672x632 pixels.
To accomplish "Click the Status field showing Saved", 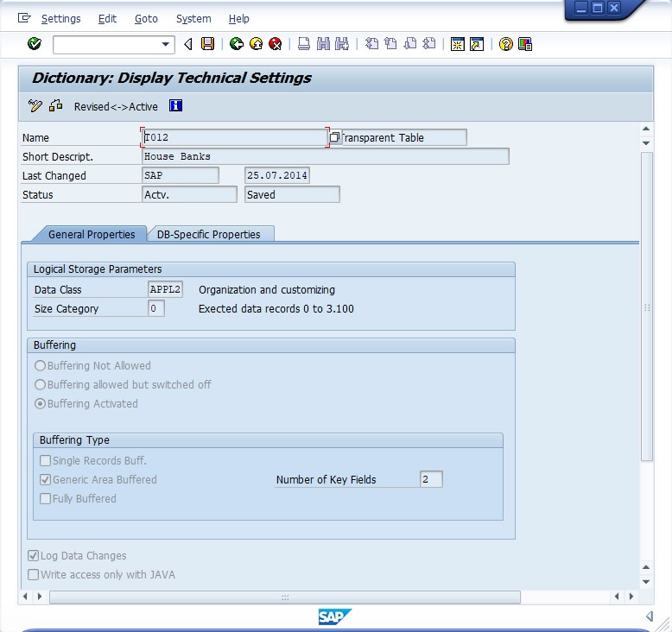I will 292,194.
